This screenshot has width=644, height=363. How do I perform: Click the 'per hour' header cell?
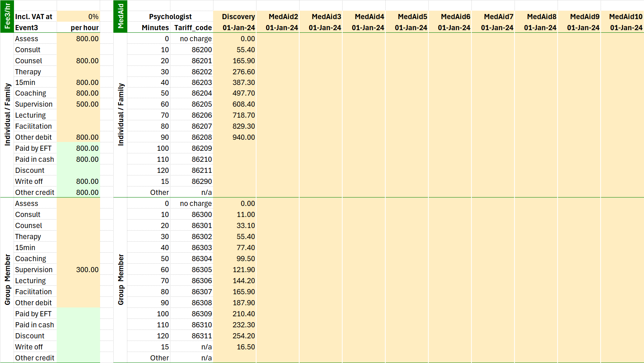[x=78, y=28]
